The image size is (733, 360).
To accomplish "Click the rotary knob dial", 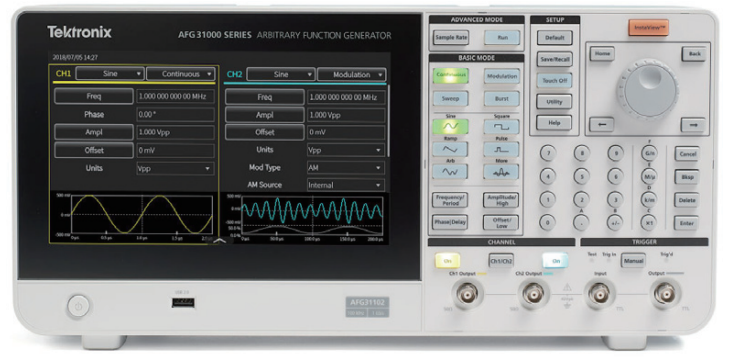I will (649, 88).
